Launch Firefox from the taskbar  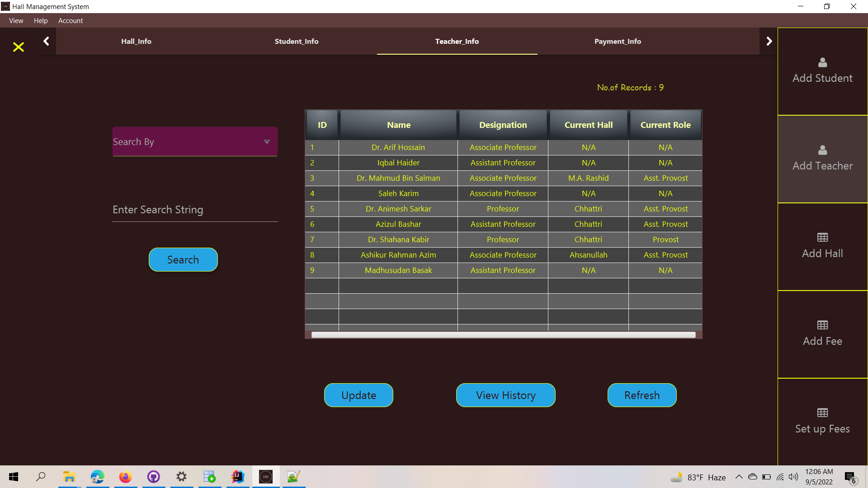point(125,477)
